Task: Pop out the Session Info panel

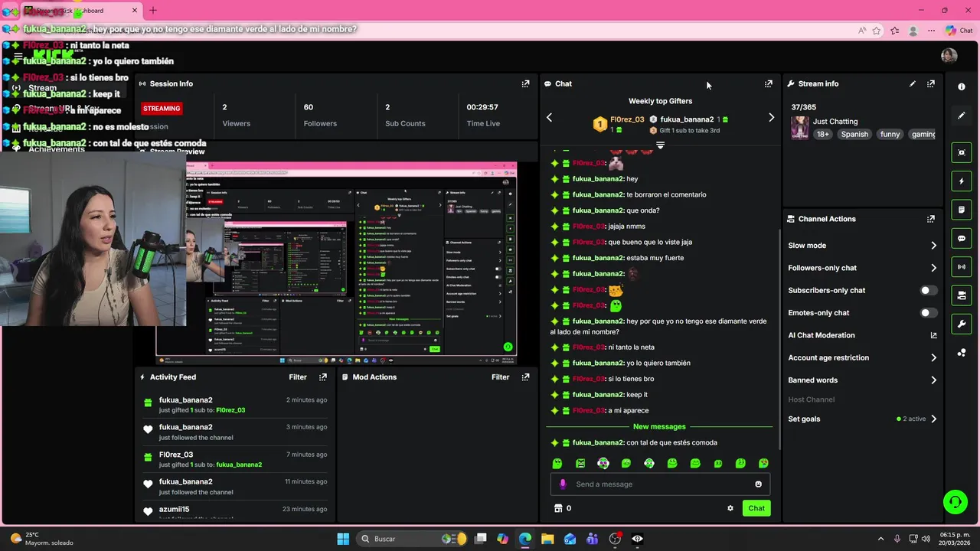Action: click(525, 83)
